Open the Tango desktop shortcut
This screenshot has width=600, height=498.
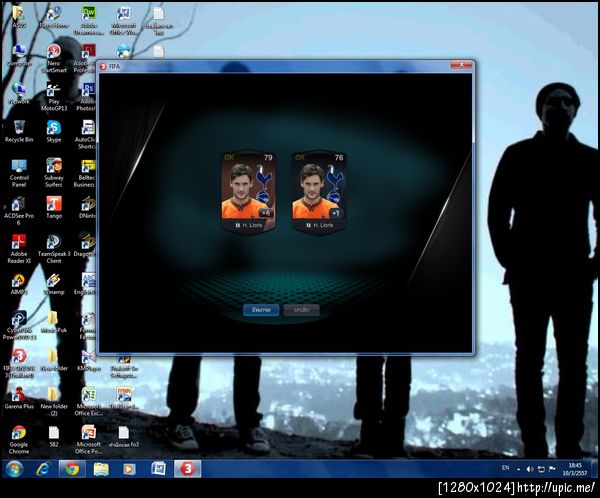(x=54, y=208)
